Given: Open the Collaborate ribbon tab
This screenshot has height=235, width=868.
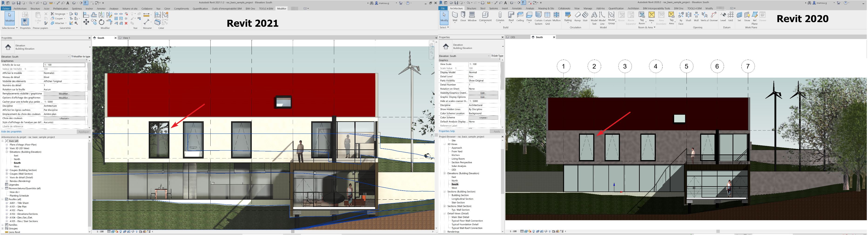Looking at the screenshot, I should pyautogui.click(x=564, y=8).
